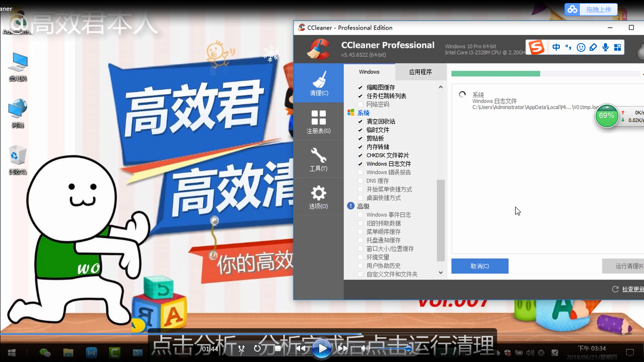Click the video volume slider
This screenshot has height=362, width=644.
pos(394,349)
